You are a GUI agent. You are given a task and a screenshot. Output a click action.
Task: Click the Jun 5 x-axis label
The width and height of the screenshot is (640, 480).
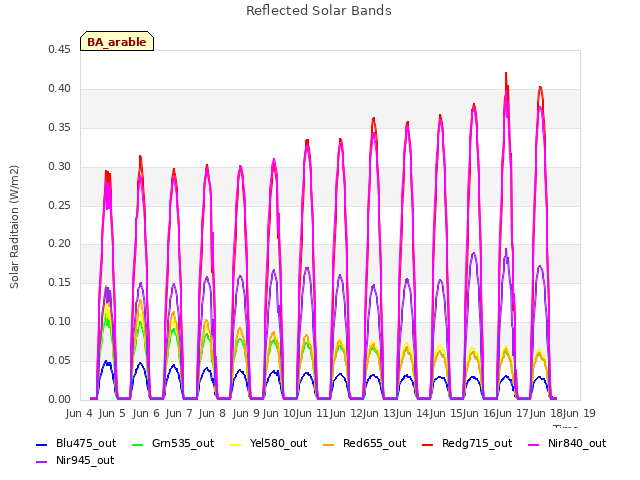coord(112,413)
